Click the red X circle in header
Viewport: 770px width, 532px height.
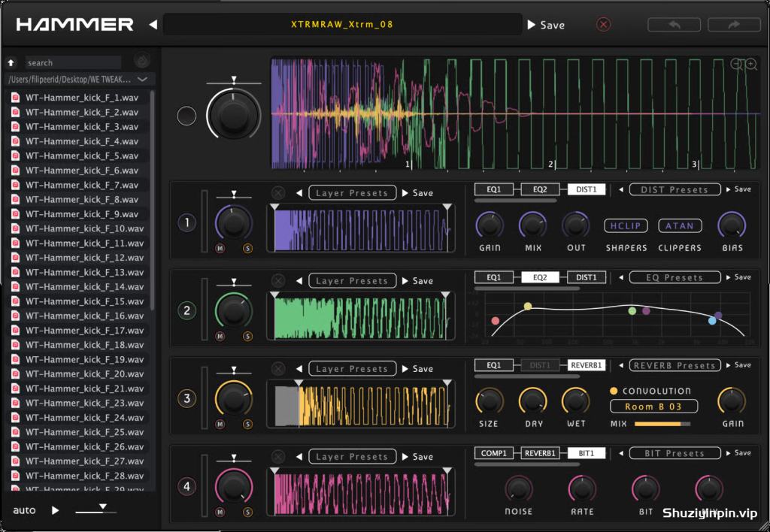[x=604, y=25]
